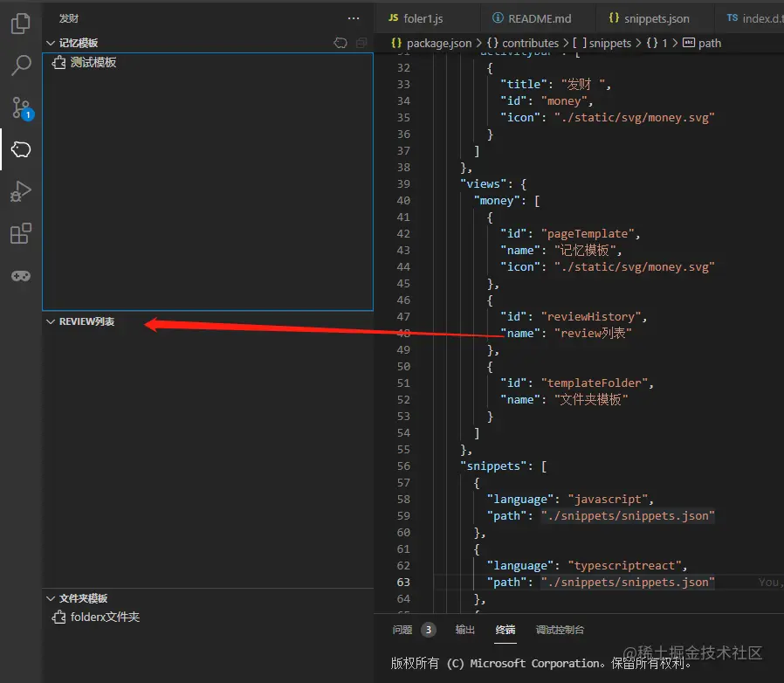Open the 问题 panel tab
The height and width of the screenshot is (683, 784).
pyautogui.click(x=402, y=630)
